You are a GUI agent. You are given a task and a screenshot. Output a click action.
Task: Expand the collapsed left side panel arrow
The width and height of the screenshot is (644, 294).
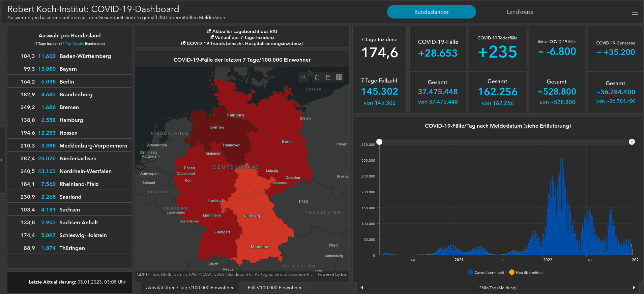pyautogui.click(x=2, y=160)
